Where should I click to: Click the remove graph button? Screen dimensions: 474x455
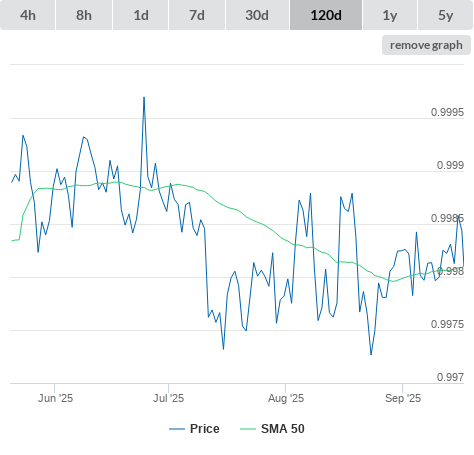[426, 45]
